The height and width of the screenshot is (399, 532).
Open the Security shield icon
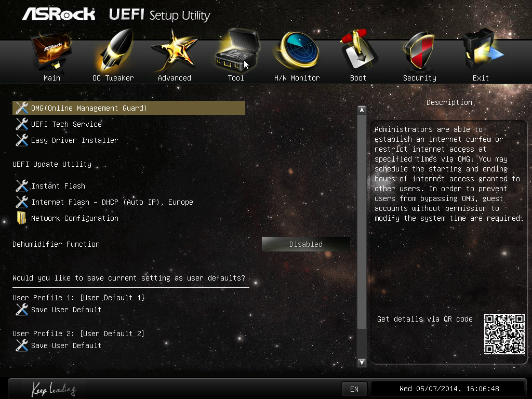point(419,51)
